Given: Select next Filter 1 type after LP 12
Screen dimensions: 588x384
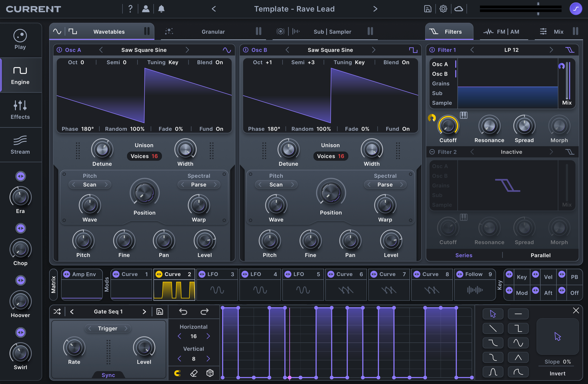Looking at the screenshot, I should click(551, 50).
